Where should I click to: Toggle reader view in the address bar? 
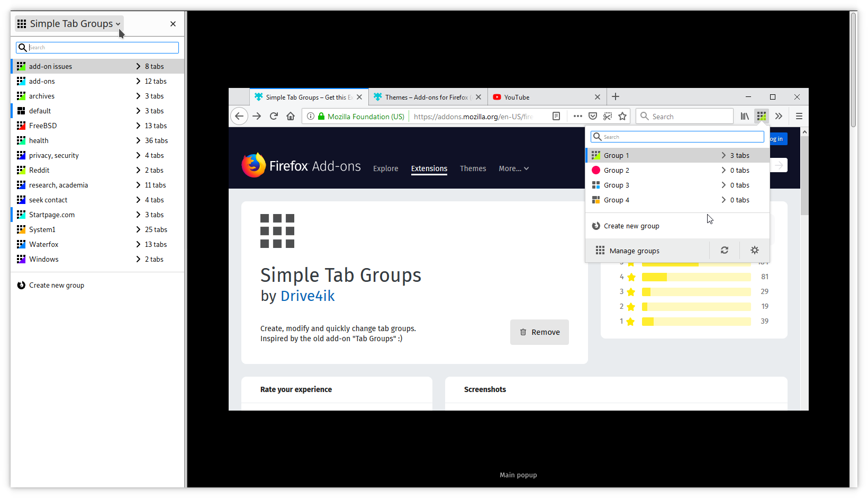click(x=556, y=116)
